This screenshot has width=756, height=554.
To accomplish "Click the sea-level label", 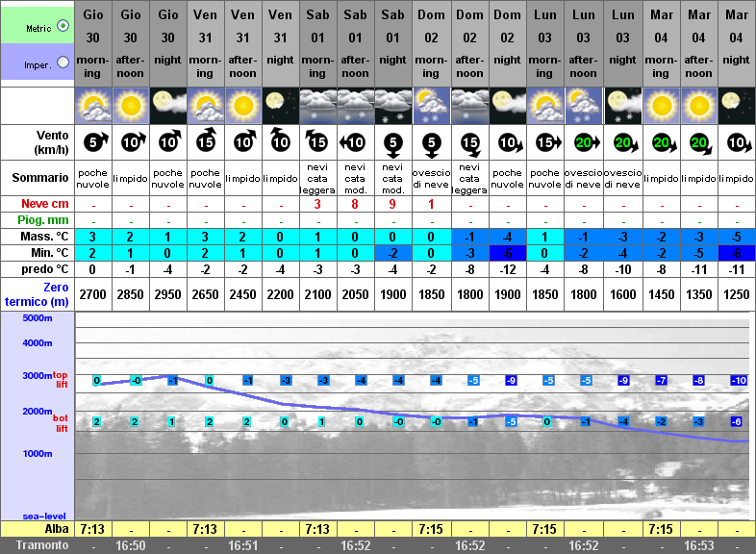I will coord(44,516).
